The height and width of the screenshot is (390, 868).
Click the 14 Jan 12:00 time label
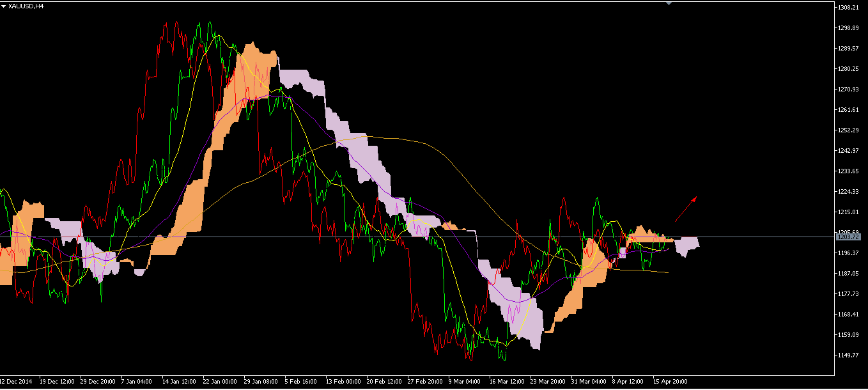pyautogui.click(x=179, y=381)
